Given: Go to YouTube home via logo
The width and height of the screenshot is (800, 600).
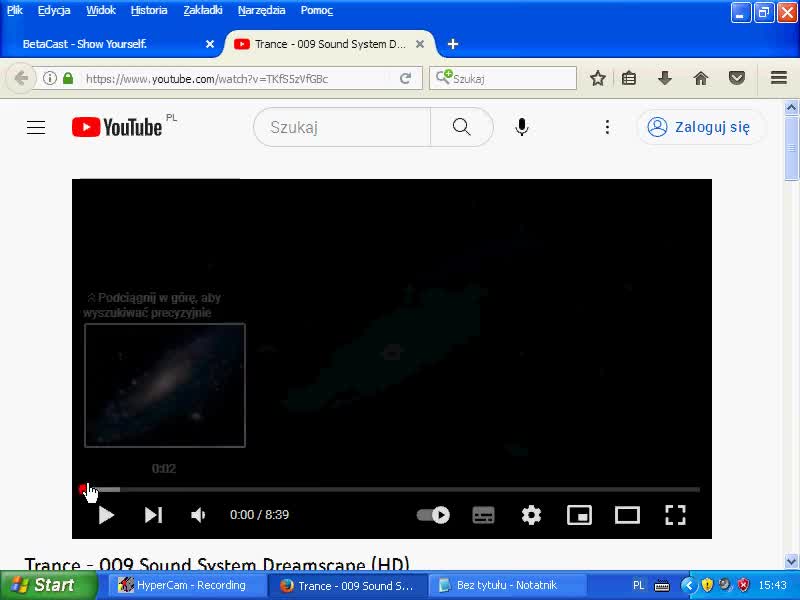Looking at the screenshot, I should tap(117, 127).
